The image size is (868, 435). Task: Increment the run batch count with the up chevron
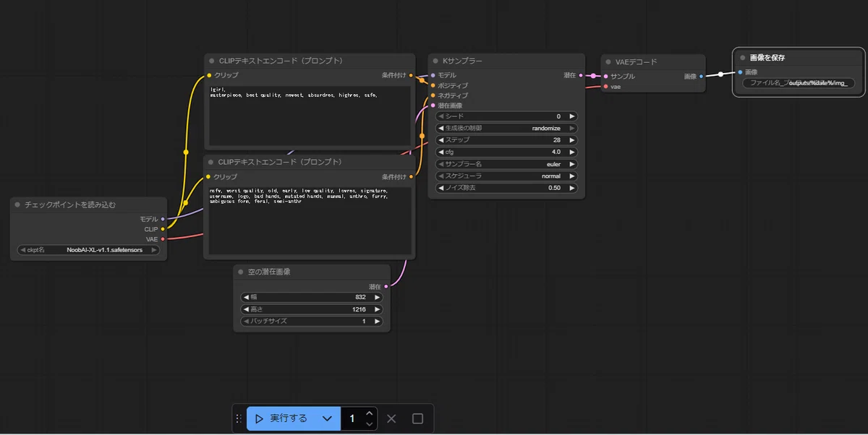point(370,413)
